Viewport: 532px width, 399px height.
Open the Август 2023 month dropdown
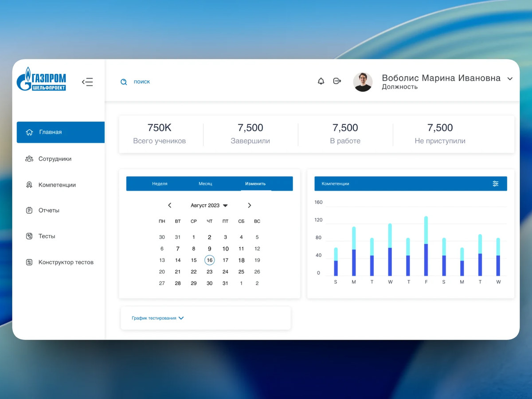(209, 206)
